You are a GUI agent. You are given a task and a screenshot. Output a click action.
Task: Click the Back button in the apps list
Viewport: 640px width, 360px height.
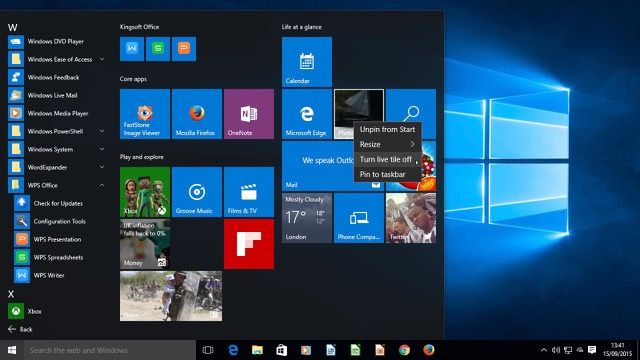(20, 329)
